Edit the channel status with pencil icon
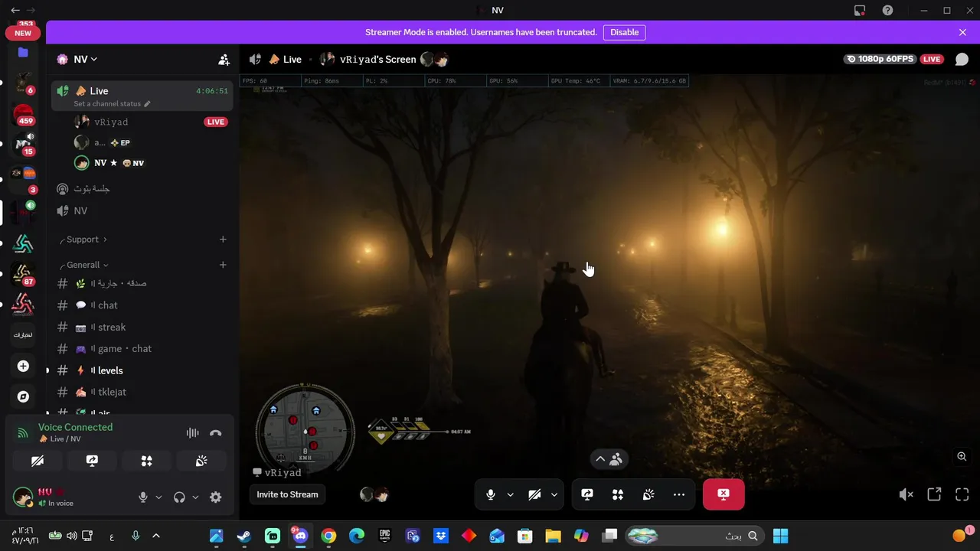This screenshot has height=551, width=980. coord(147,104)
